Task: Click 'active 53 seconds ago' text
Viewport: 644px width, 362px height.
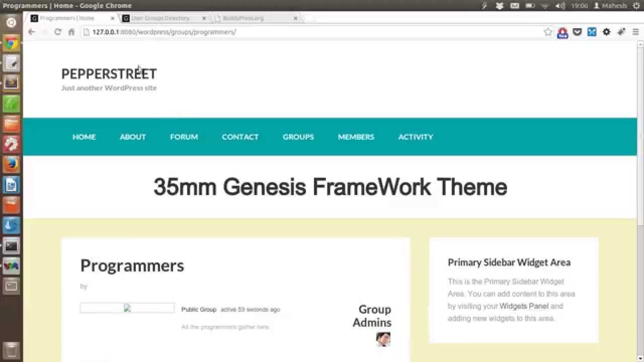Action: pos(250,310)
